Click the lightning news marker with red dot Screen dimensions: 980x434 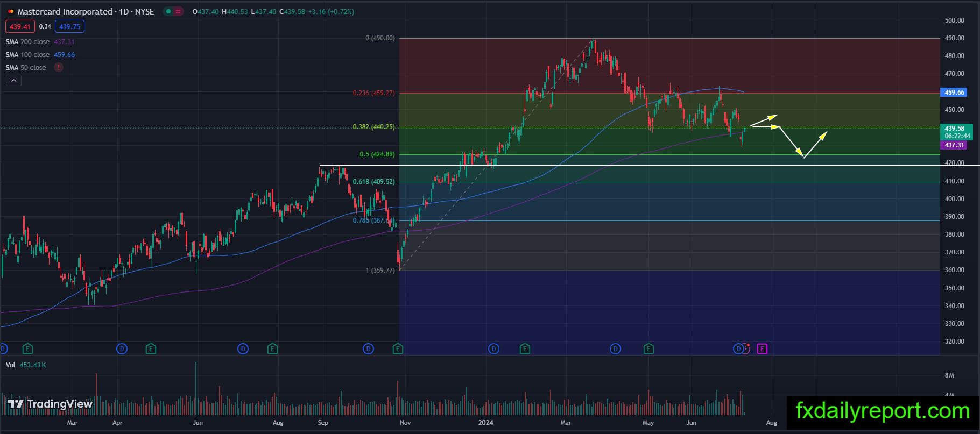pyautogui.click(x=746, y=348)
